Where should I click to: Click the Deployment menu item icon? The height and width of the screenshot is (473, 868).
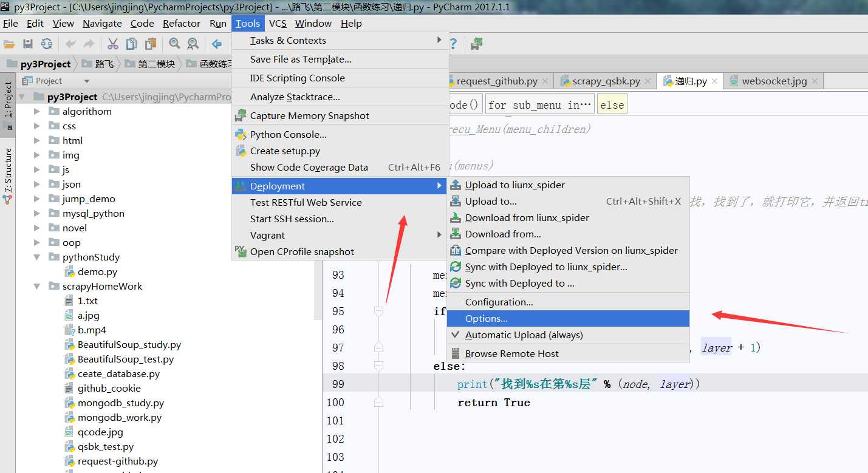tap(241, 186)
